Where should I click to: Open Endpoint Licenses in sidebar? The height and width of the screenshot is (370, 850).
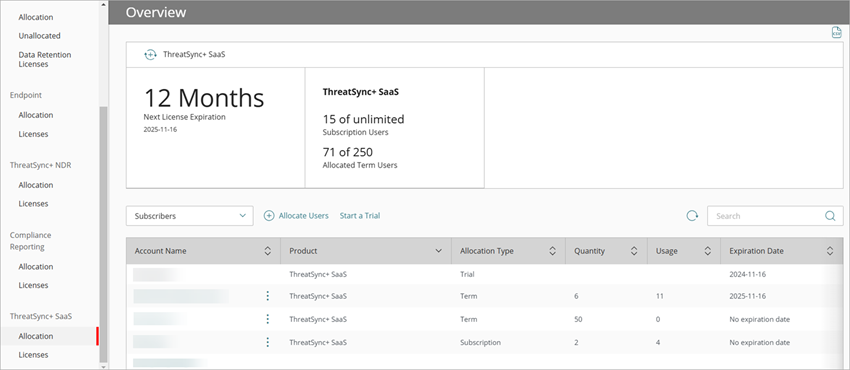click(33, 134)
